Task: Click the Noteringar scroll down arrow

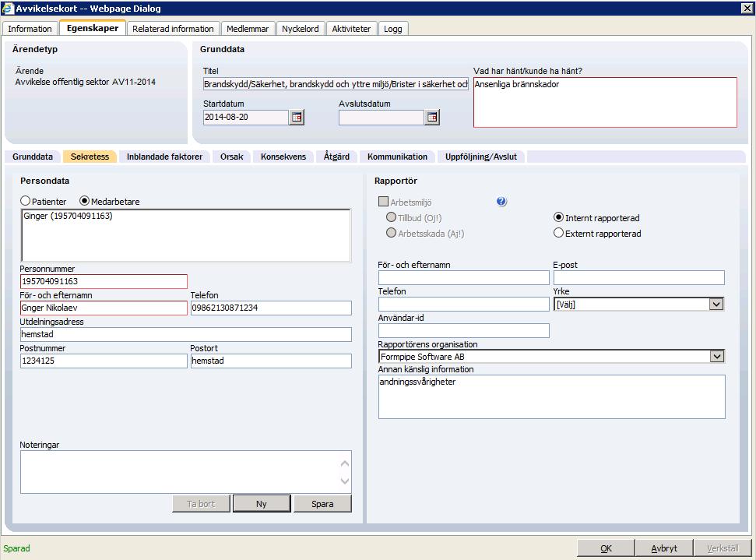Action: (345, 481)
